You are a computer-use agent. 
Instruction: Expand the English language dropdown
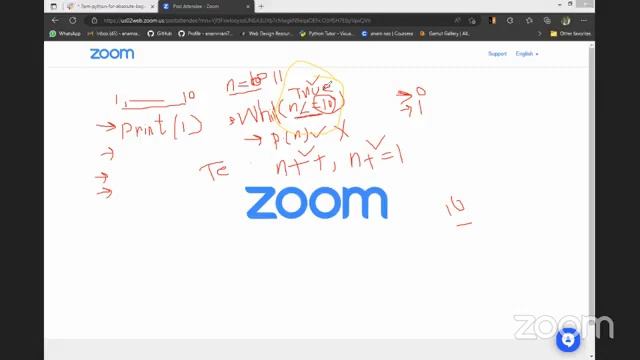[527, 53]
